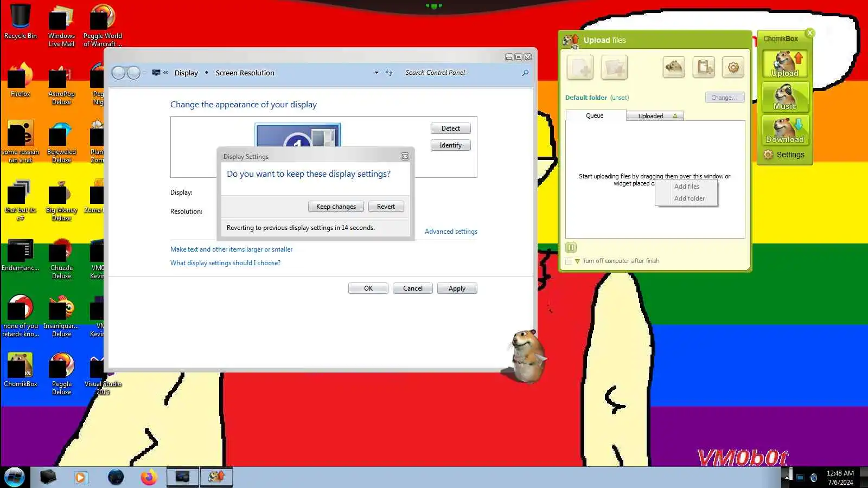The height and width of the screenshot is (488, 868).
Task: Click Change... default folder button
Action: pyautogui.click(x=725, y=98)
